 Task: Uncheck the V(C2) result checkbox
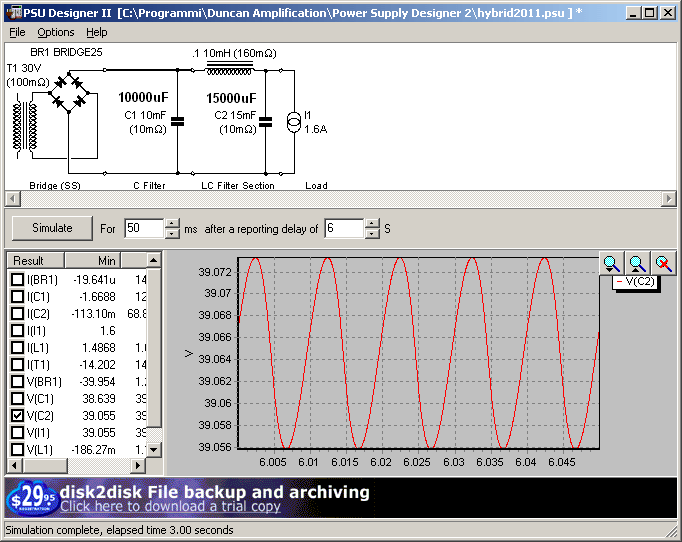(17, 415)
